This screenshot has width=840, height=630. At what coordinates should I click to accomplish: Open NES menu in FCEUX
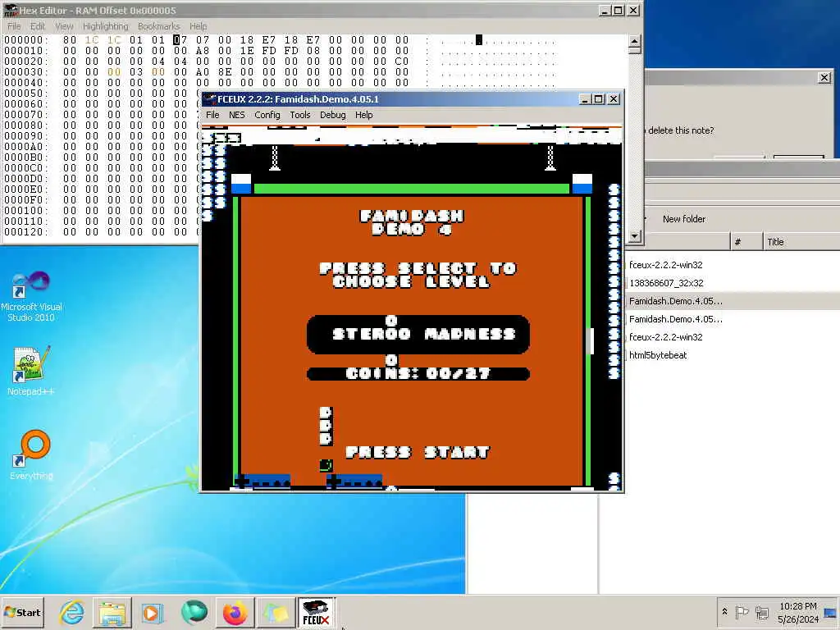tap(236, 115)
